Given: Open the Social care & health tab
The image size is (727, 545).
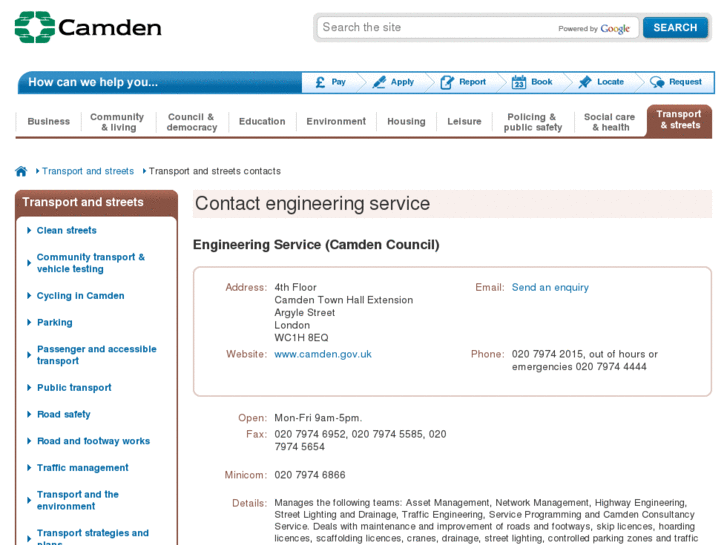Looking at the screenshot, I should click(610, 122).
